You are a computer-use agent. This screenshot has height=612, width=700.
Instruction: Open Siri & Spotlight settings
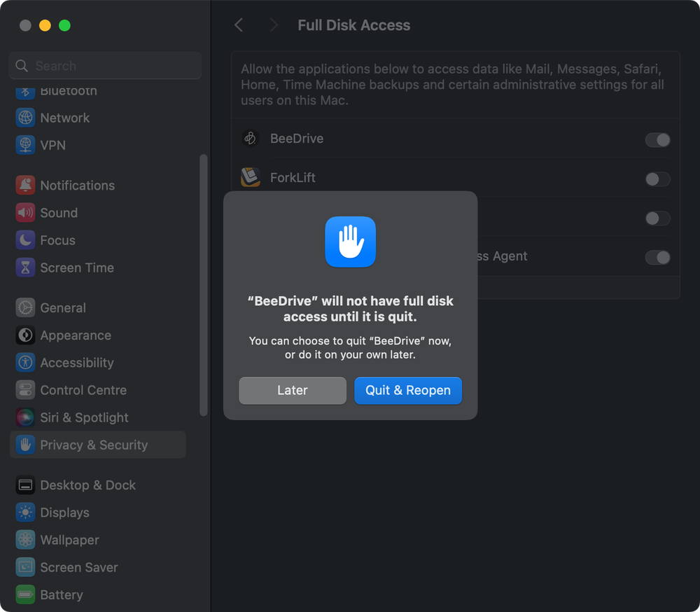[98, 417]
